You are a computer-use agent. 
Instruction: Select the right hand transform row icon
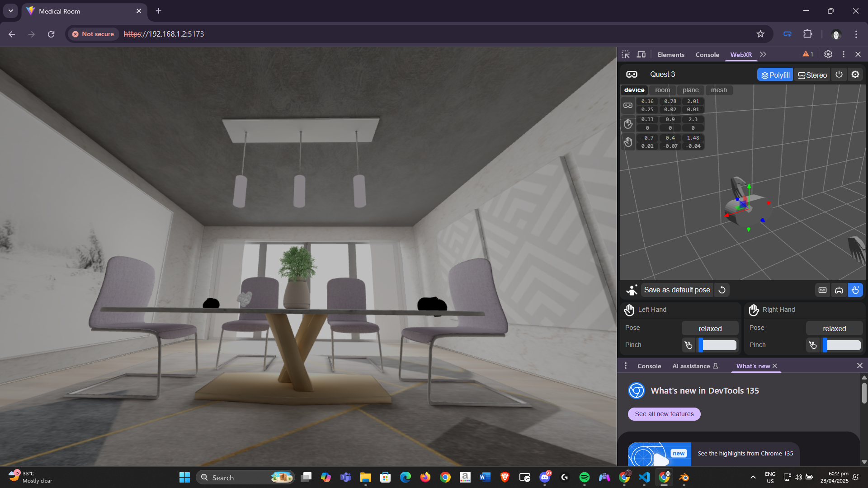[628, 124]
